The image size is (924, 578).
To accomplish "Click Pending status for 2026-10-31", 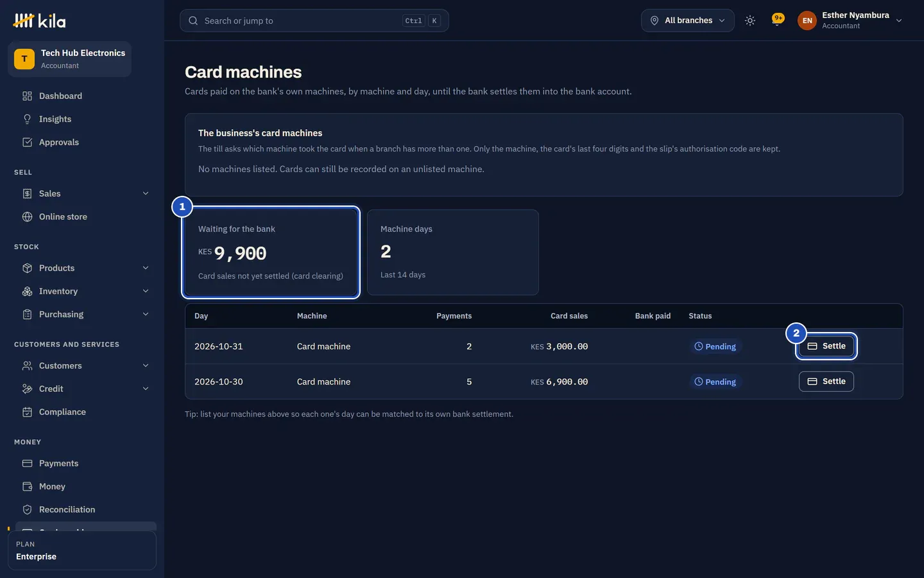I will (715, 346).
